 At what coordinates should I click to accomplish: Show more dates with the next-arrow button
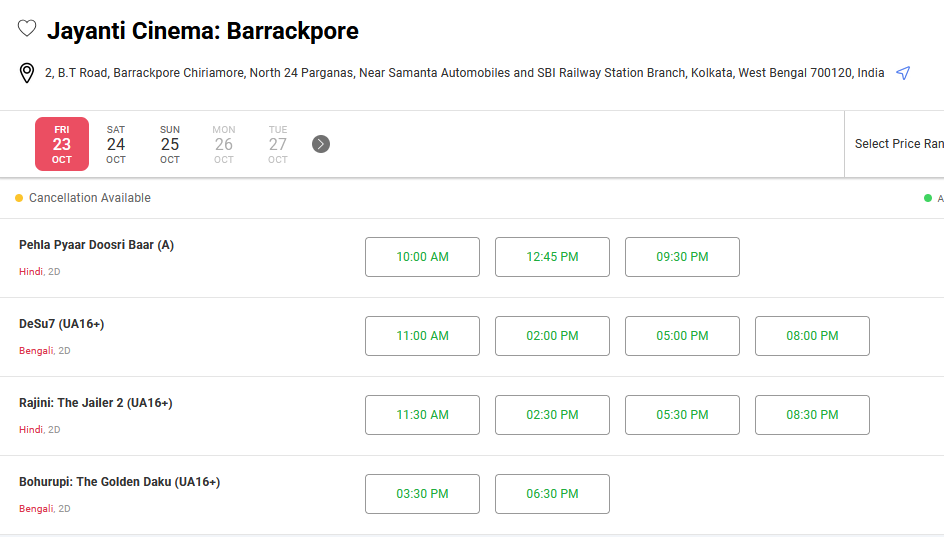tap(321, 144)
